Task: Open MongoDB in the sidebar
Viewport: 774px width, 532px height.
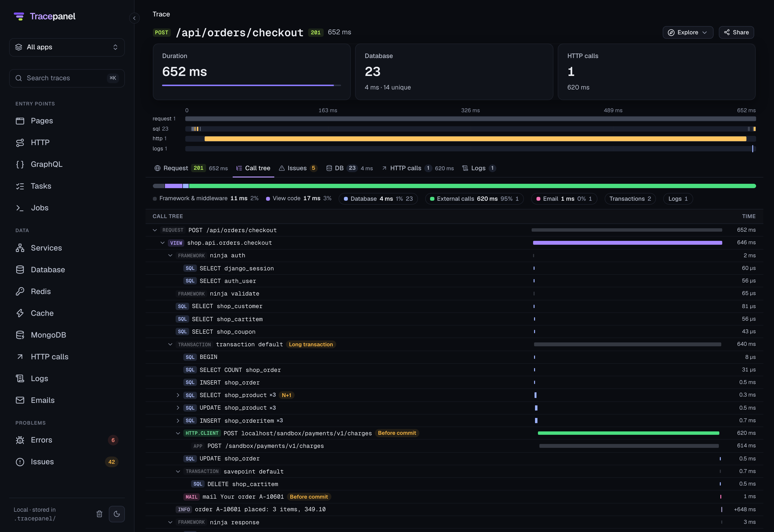Action: [67, 335]
